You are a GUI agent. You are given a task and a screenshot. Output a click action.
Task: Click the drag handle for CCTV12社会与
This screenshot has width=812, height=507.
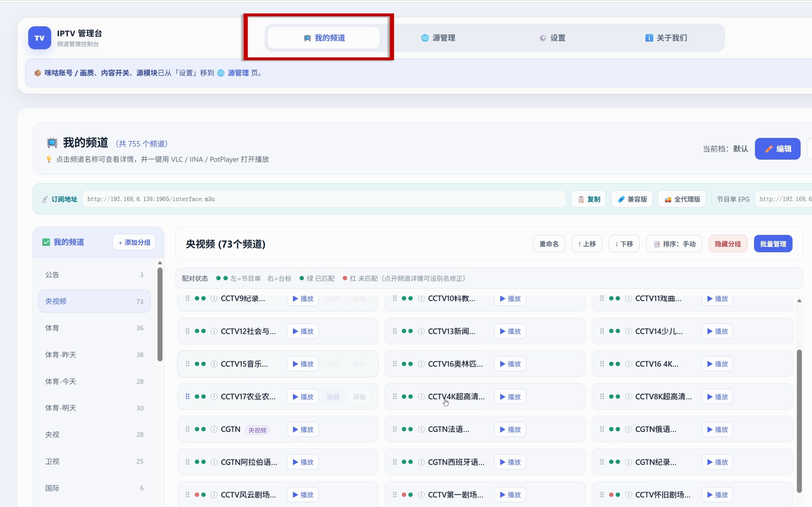[x=187, y=331]
